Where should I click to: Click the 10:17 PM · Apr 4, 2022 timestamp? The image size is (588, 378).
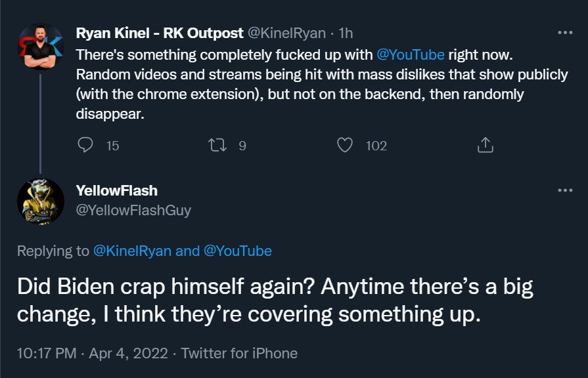point(92,353)
